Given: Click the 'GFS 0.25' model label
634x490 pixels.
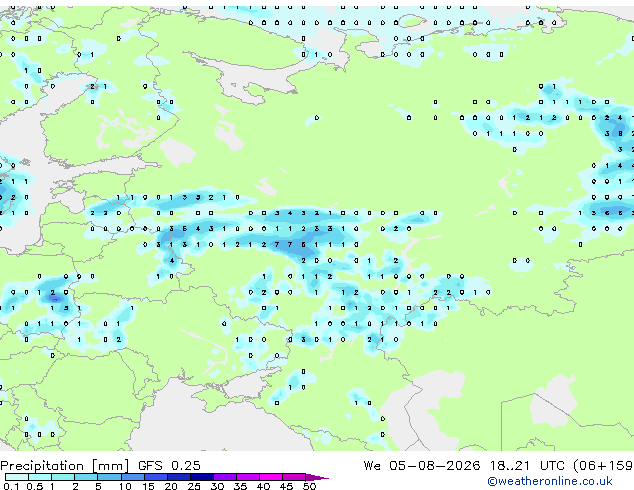Looking at the screenshot, I should (169, 466).
